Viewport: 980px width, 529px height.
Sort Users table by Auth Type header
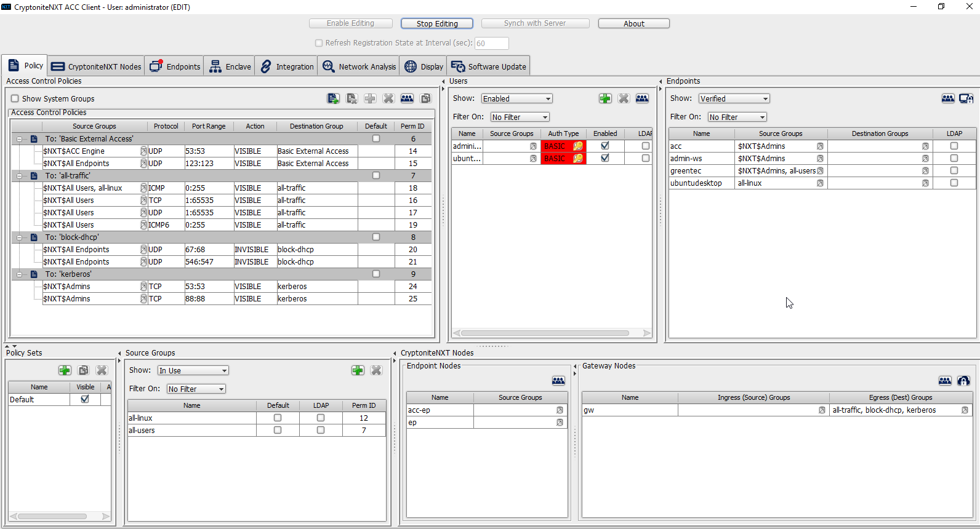tap(563, 133)
